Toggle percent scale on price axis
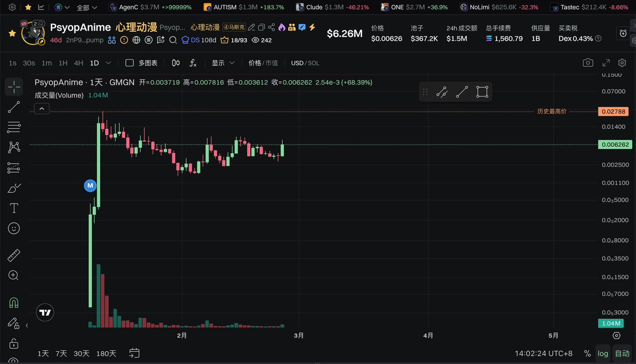Viewport: 636px width, 364px height. (587, 353)
